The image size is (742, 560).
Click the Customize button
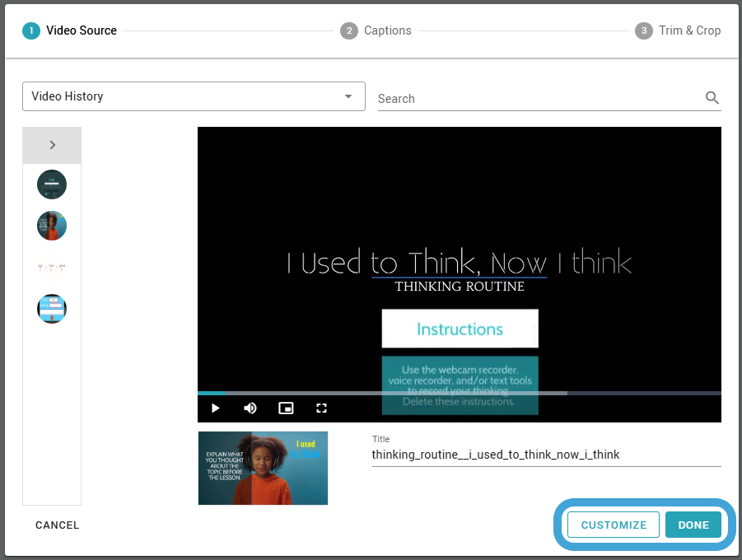click(x=614, y=525)
